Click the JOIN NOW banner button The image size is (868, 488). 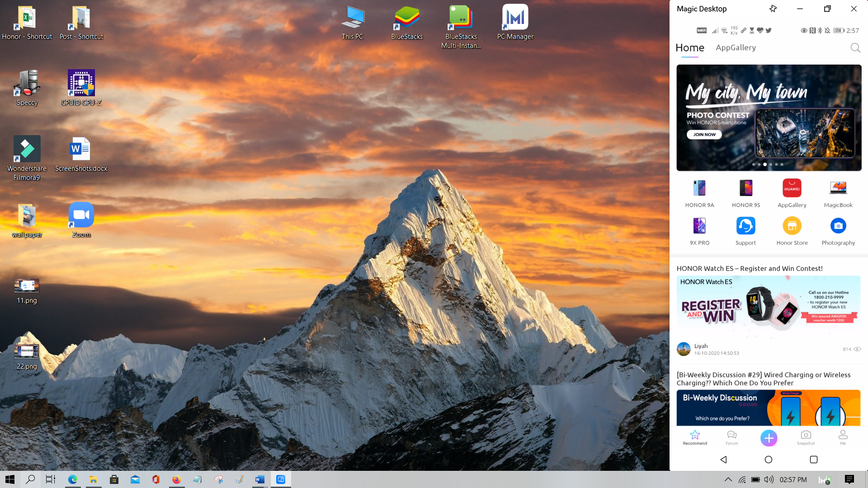pyautogui.click(x=704, y=135)
